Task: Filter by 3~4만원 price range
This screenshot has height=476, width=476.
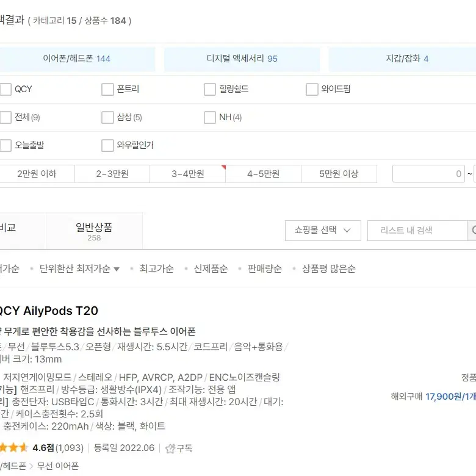Action: point(187,174)
